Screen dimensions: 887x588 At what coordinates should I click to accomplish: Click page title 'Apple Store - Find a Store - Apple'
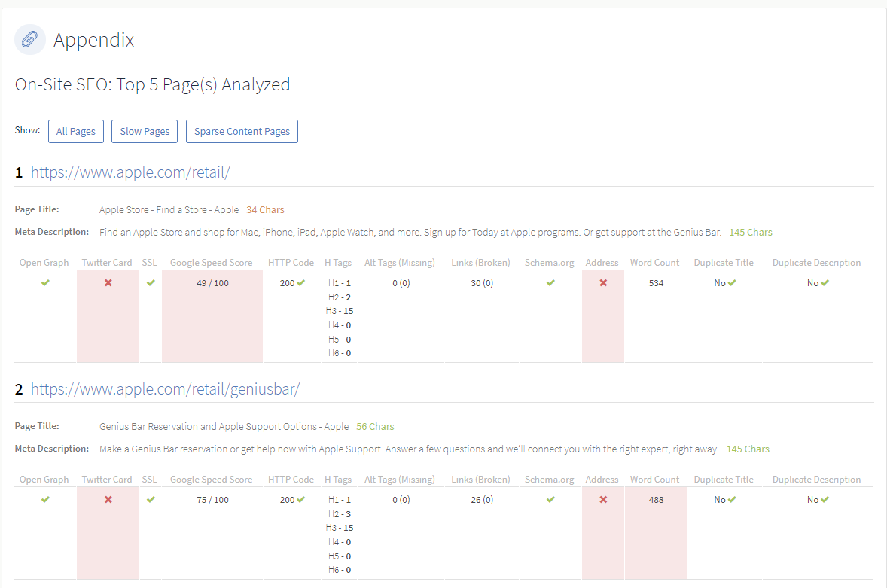pos(169,210)
